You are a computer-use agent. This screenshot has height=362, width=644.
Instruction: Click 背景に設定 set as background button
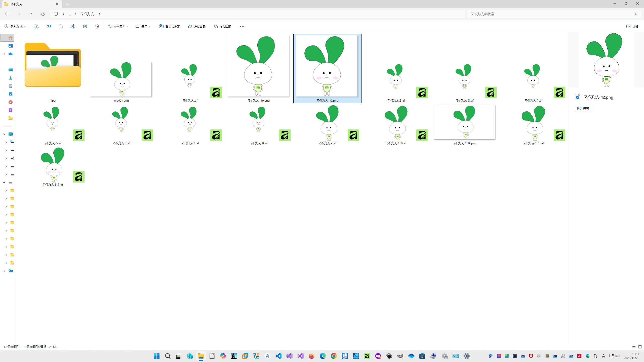click(170, 26)
